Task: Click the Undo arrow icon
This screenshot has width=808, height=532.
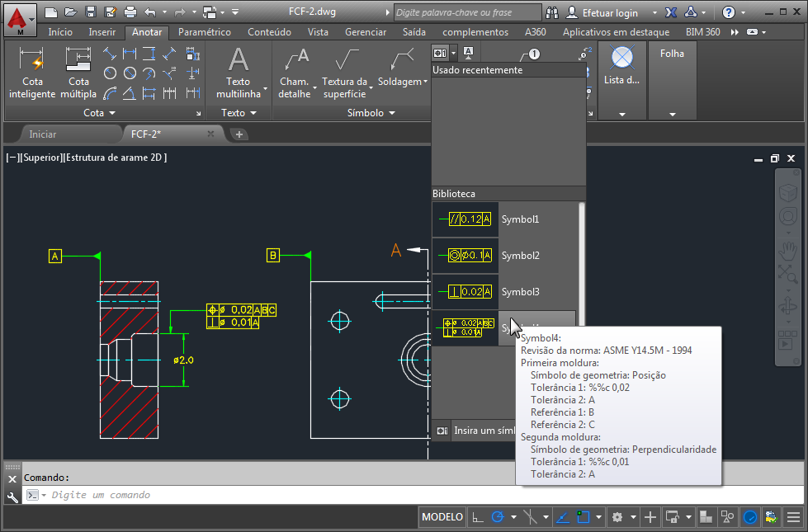Action: click(150, 12)
